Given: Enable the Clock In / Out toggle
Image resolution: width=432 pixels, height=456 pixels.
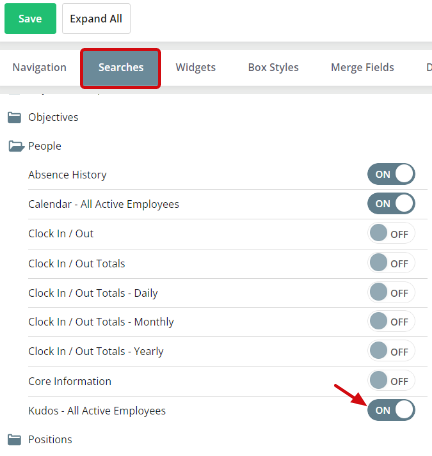Looking at the screenshot, I should 391,233.
